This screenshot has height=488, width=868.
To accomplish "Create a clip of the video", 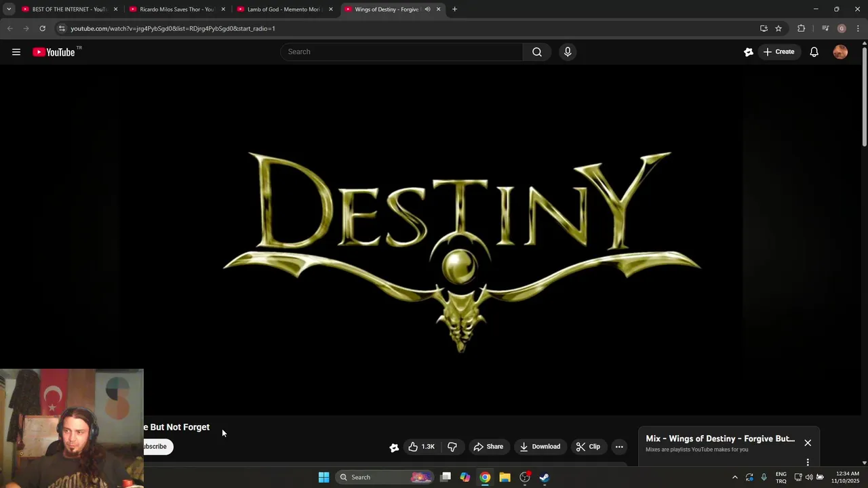I will coord(588,447).
